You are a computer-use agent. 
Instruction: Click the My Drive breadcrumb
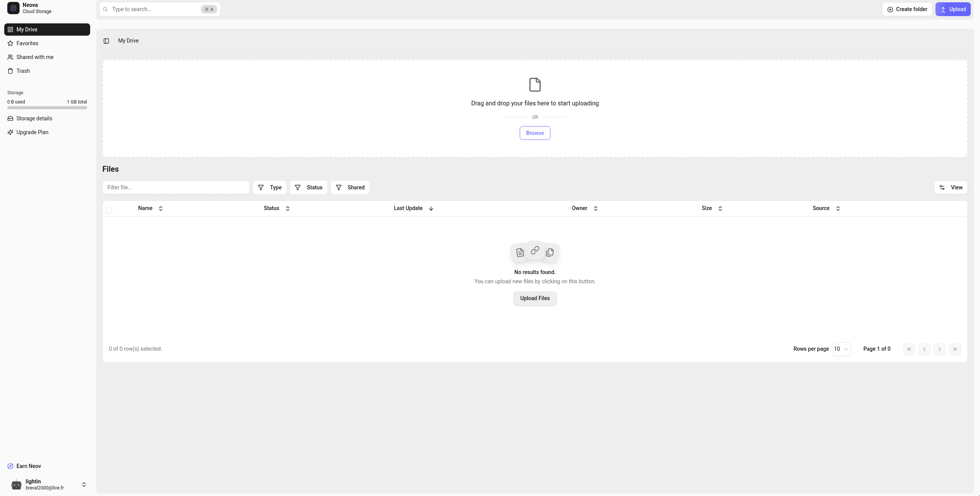[x=128, y=41]
